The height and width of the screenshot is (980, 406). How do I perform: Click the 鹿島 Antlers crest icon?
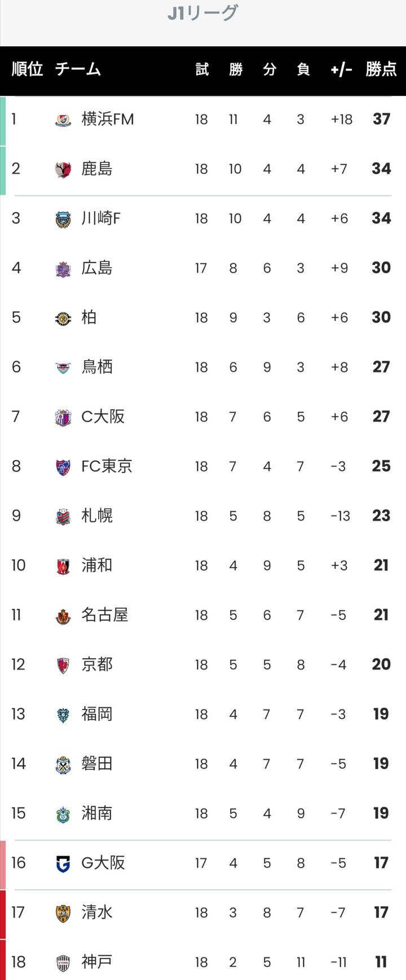(63, 169)
